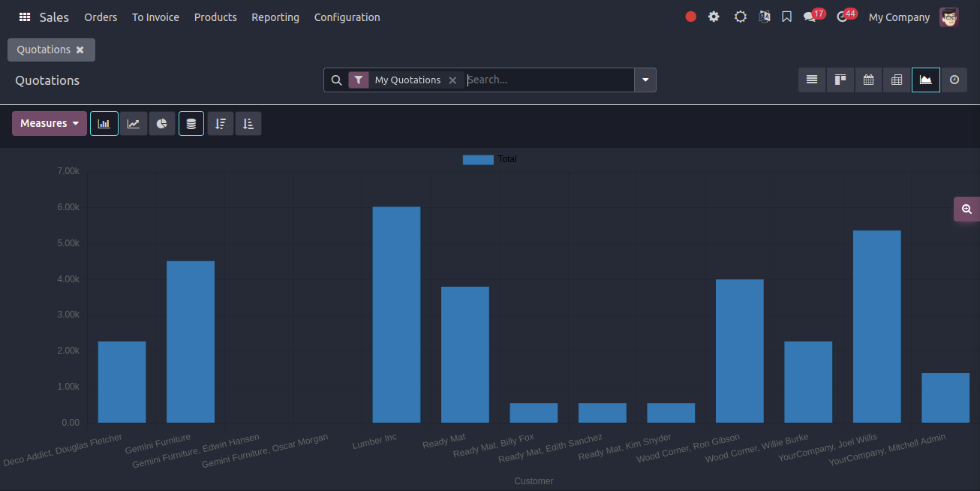Screen dimensions: 980x491
Task: Click the filter funnel icon on the facet
Action: pos(359,80)
